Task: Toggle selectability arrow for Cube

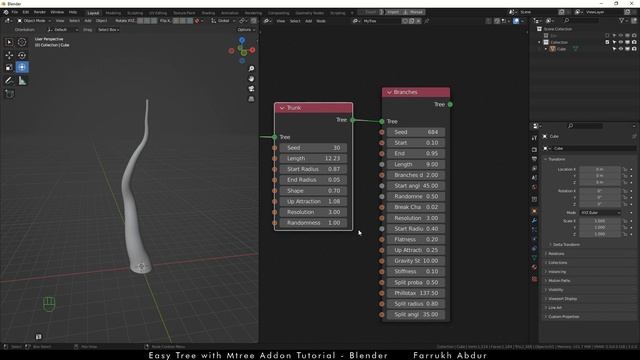Action: click(x=614, y=49)
